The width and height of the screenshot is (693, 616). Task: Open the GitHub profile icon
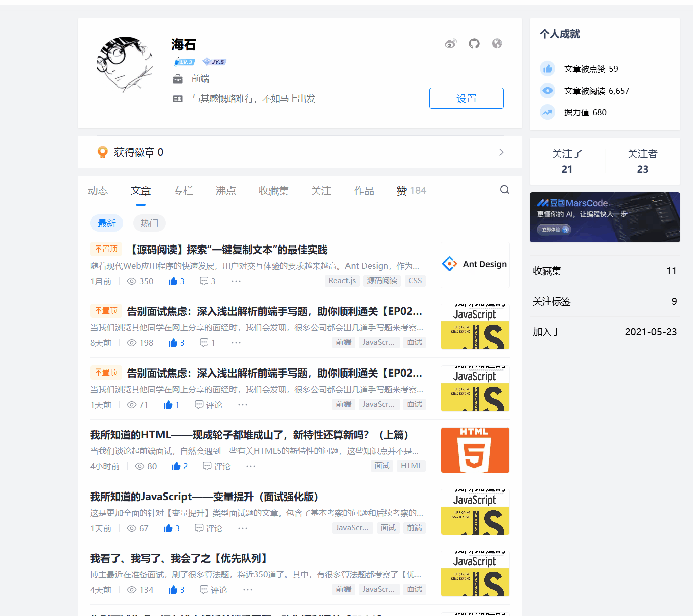(x=474, y=44)
